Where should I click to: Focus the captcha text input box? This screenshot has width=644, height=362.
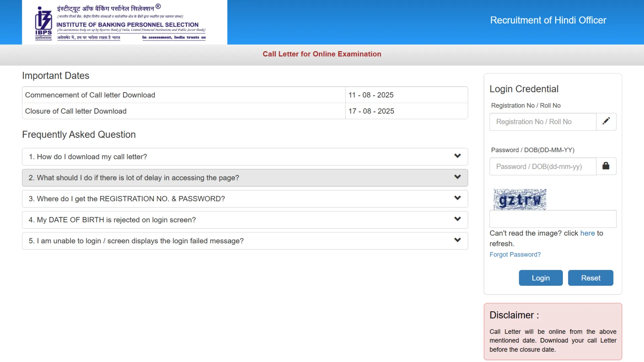pyautogui.click(x=553, y=219)
